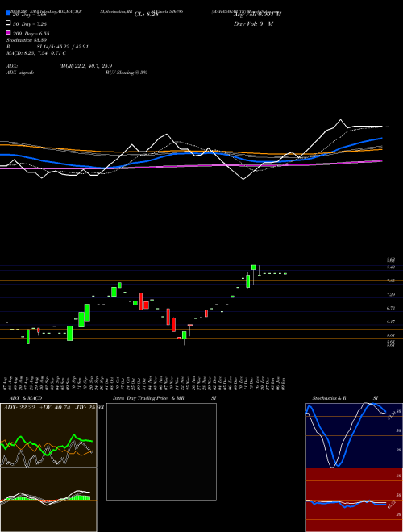Click the 'CL: 8.25' closing price text
Screen dimensions: 403x532
[x=147, y=15]
